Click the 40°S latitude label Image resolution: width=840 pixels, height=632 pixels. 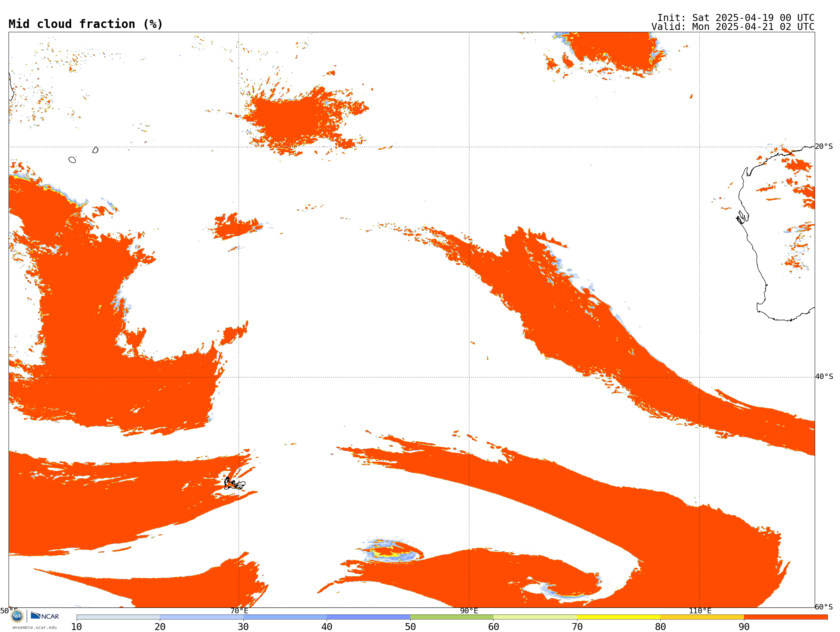(824, 377)
